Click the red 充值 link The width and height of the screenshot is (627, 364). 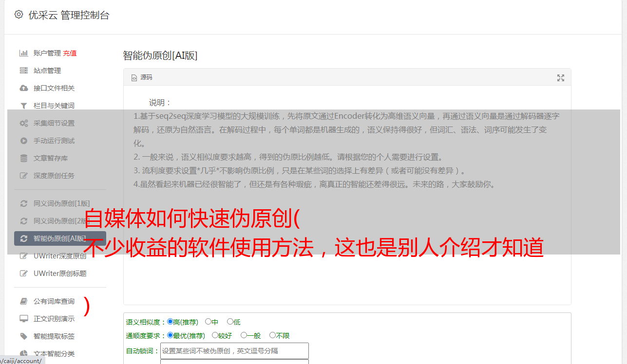[x=70, y=53]
